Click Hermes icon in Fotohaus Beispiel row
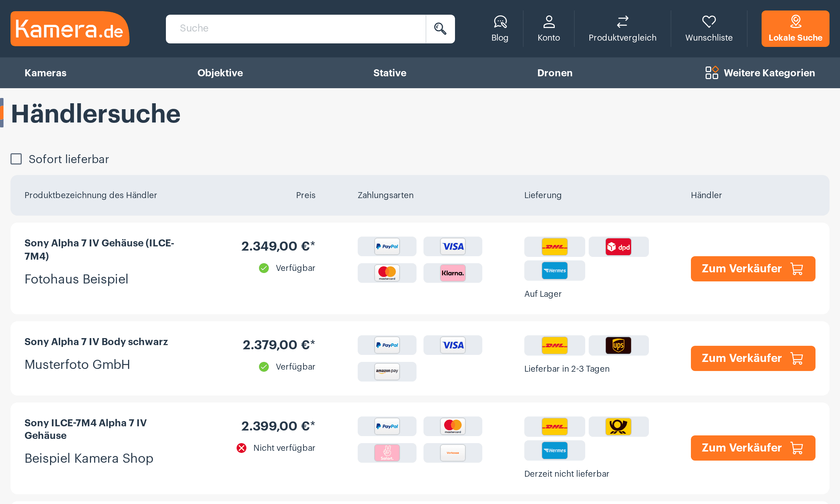Screen dimensions: 840x504 point(555,271)
